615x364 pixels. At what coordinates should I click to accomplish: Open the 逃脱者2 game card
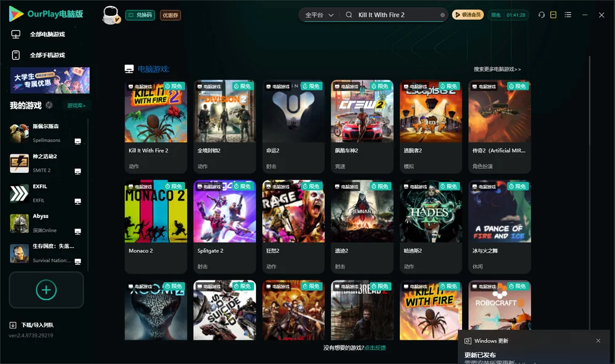click(430, 126)
